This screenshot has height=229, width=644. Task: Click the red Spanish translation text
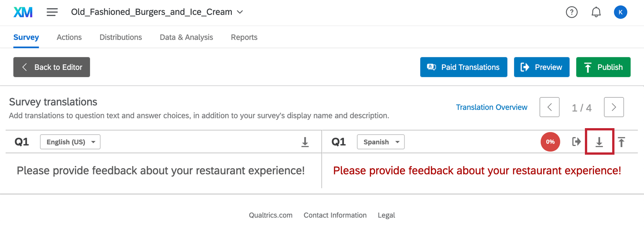coord(477,171)
